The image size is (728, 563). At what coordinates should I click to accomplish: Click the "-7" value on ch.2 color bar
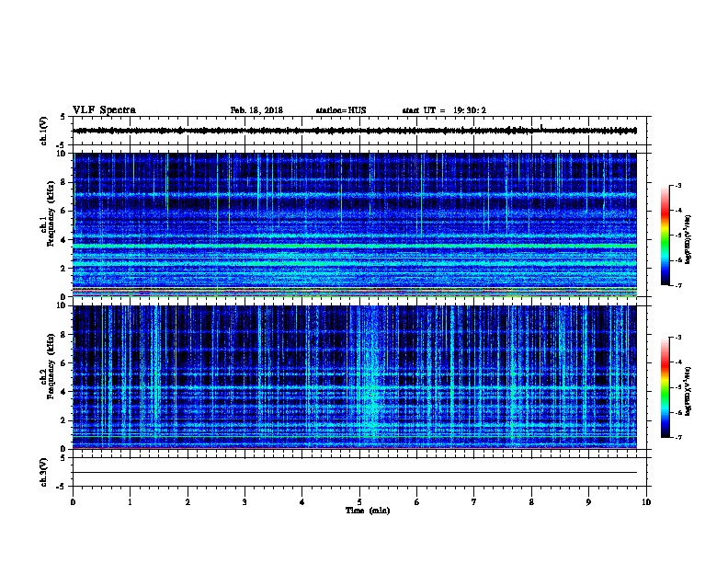click(677, 437)
